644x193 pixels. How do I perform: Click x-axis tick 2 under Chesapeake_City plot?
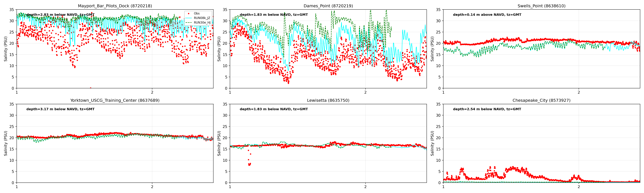click(x=579, y=187)
